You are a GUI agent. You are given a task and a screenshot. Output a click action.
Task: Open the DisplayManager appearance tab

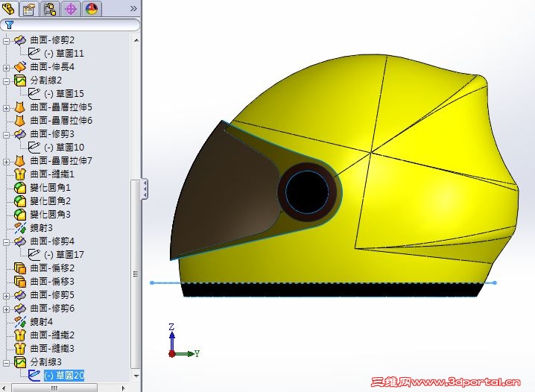point(92,8)
